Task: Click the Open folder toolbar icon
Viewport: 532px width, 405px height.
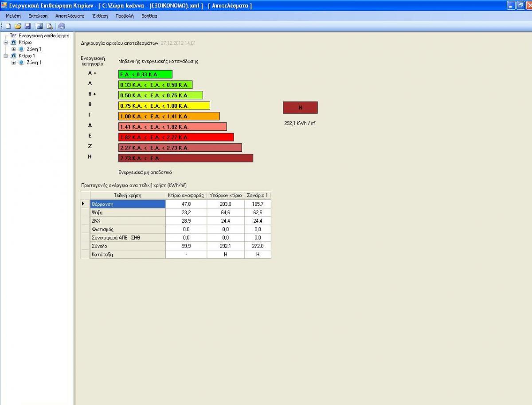Action: [18, 26]
